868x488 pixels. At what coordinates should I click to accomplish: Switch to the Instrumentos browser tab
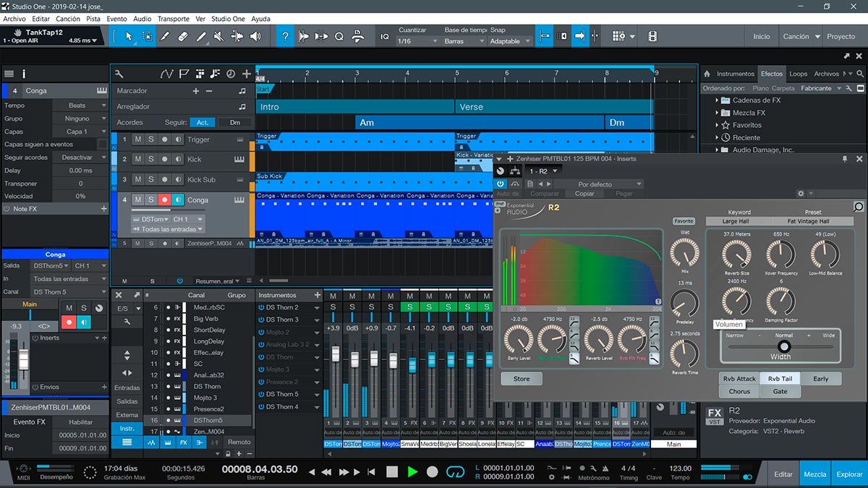click(x=736, y=74)
